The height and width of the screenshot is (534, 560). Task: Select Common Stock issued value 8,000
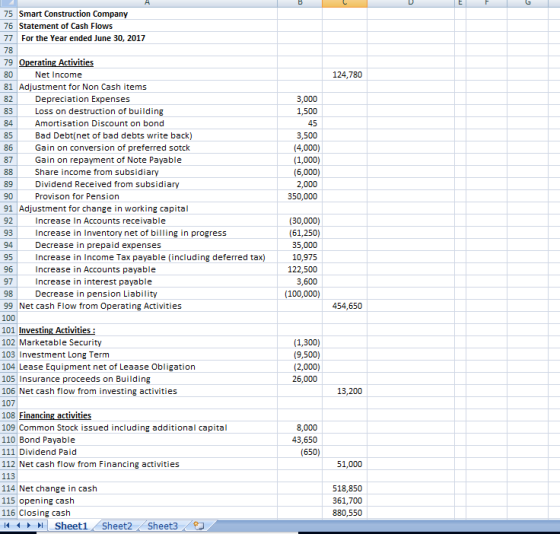click(300, 428)
